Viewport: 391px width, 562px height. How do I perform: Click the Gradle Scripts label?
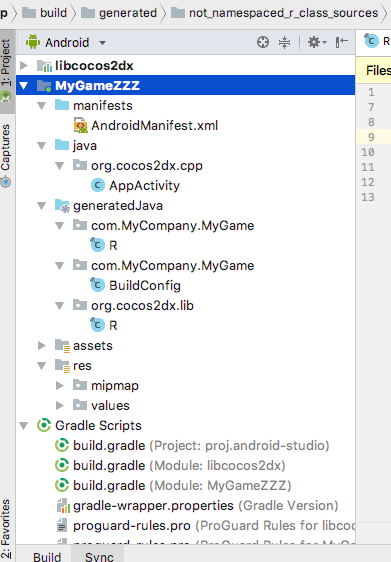98,425
